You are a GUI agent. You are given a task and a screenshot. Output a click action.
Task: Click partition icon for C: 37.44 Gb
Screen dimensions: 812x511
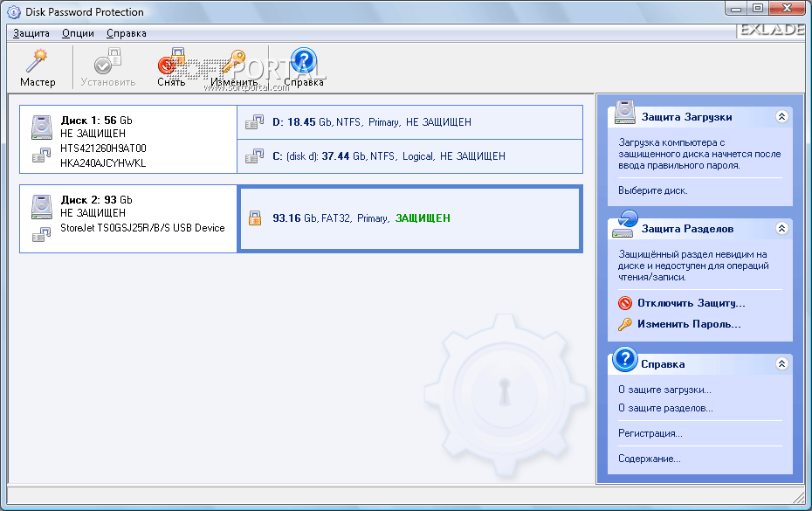click(254, 156)
